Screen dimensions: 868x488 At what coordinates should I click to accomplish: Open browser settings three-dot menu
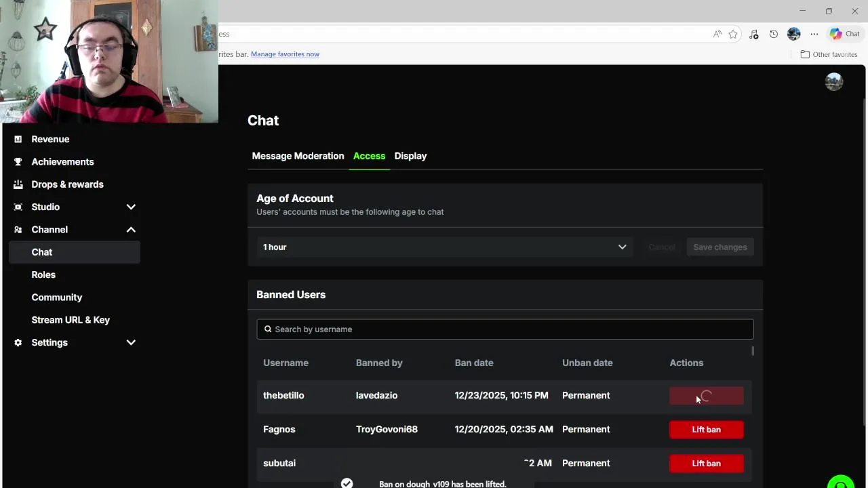point(814,34)
